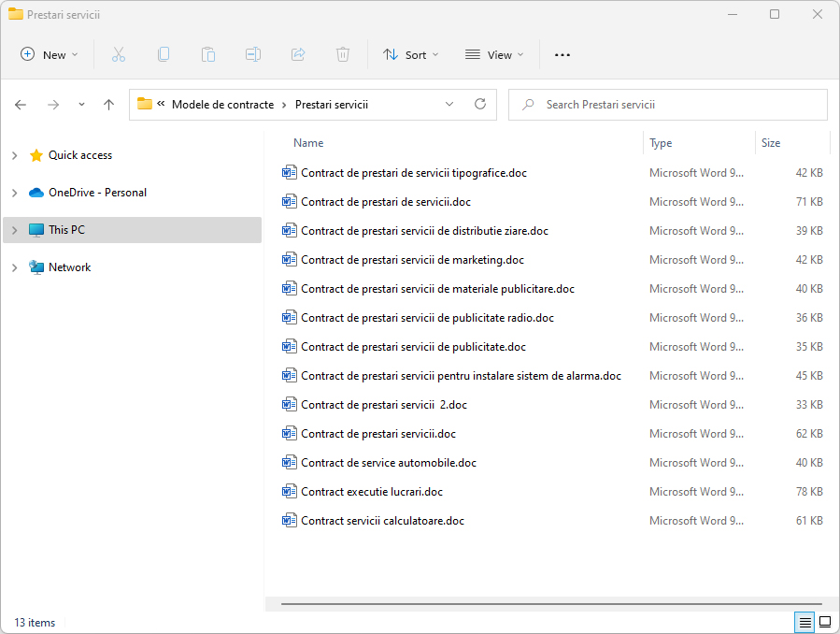Viewport: 840px width, 634px height.
Task: Expand address bar history dropdown
Action: click(449, 104)
